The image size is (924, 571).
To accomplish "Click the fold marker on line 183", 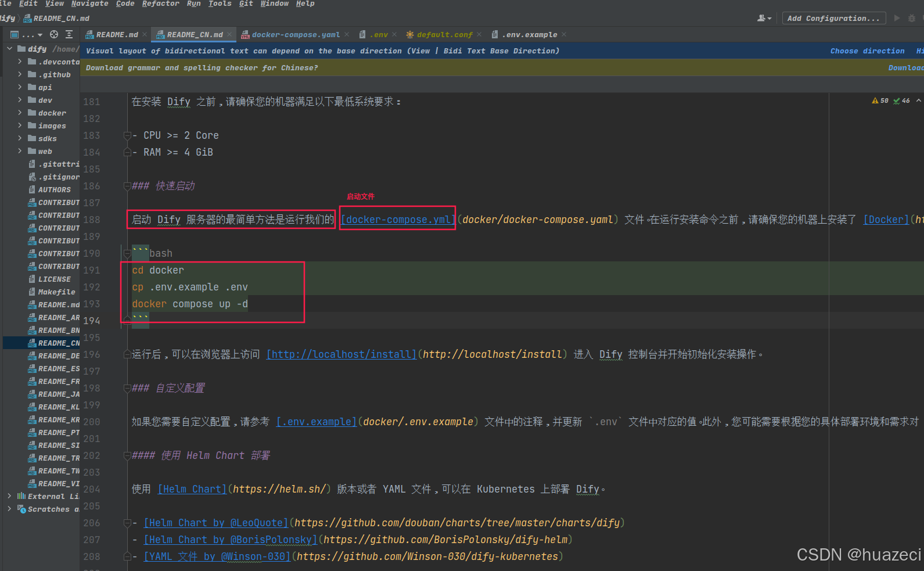I will (x=127, y=136).
